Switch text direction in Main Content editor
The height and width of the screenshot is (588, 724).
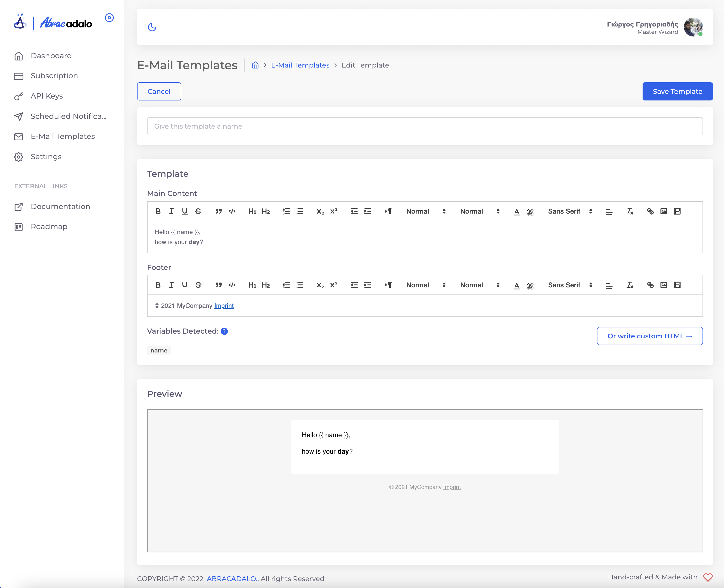pos(388,211)
